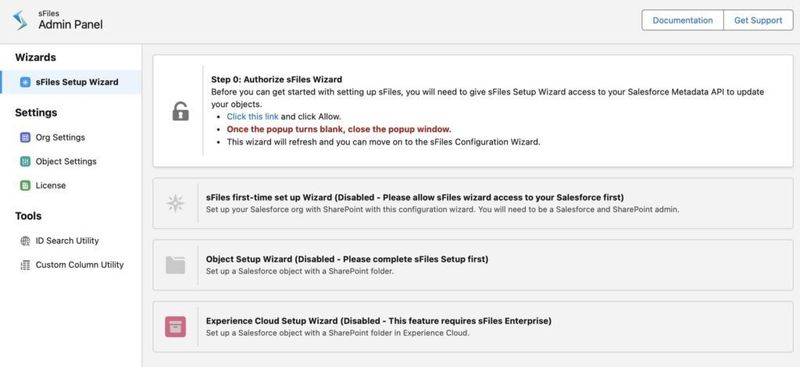Click 'Set up a Salesforce object with a SharePoint folder.' text
Image resolution: width=800 pixels, height=367 pixels.
coord(299,271)
